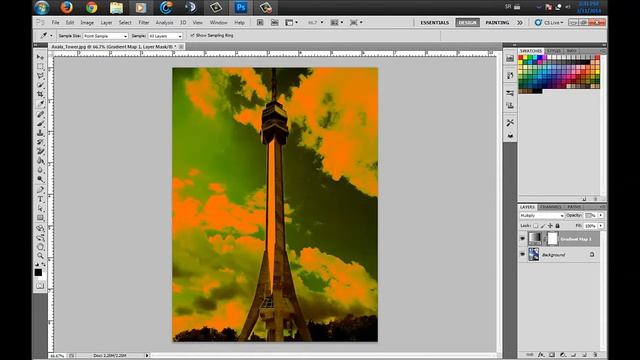Hide the Background layer
The height and width of the screenshot is (360, 640).
point(522,254)
